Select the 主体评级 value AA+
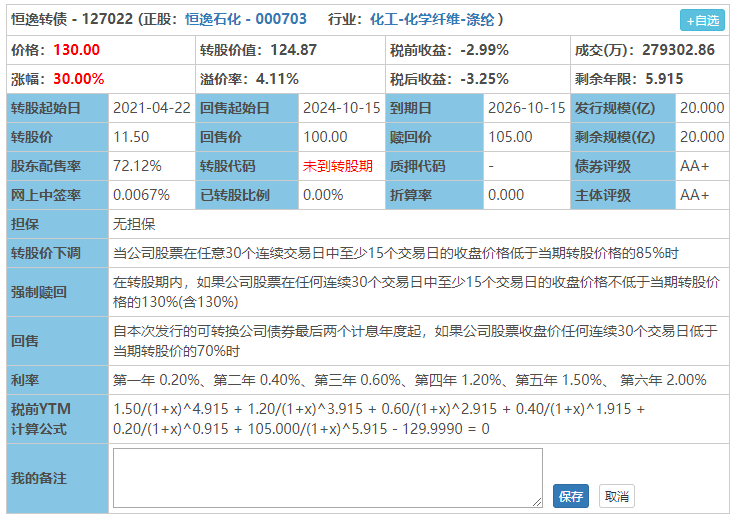The height and width of the screenshot is (522, 738). point(694,195)
